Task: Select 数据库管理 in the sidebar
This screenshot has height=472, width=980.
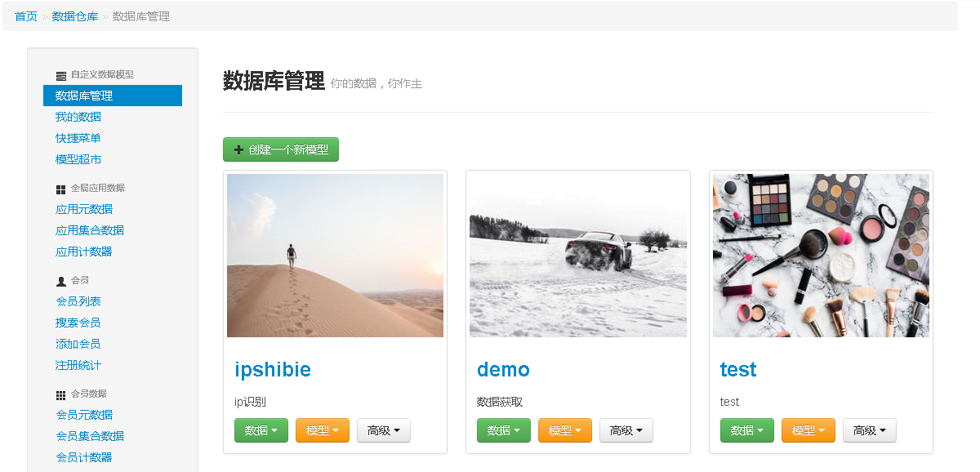Action: (113, 96)
